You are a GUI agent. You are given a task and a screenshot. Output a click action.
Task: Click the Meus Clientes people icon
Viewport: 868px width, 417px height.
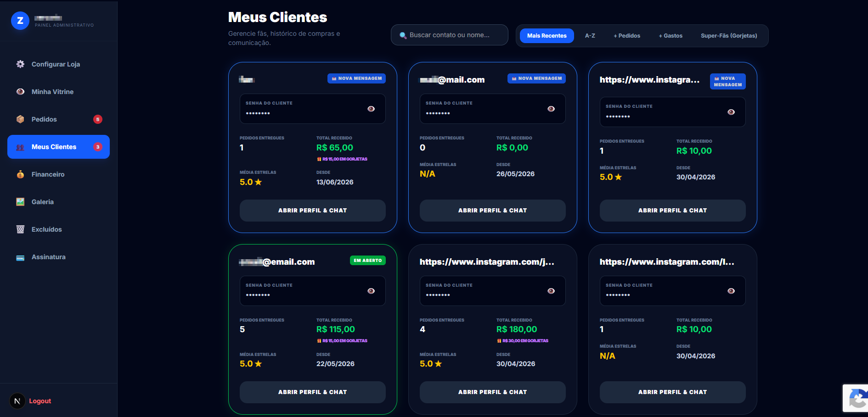pyautogui.click(x=20, y=147)
